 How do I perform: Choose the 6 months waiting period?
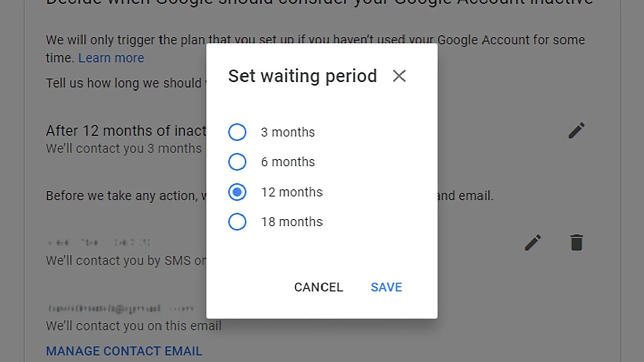[237, 162]
